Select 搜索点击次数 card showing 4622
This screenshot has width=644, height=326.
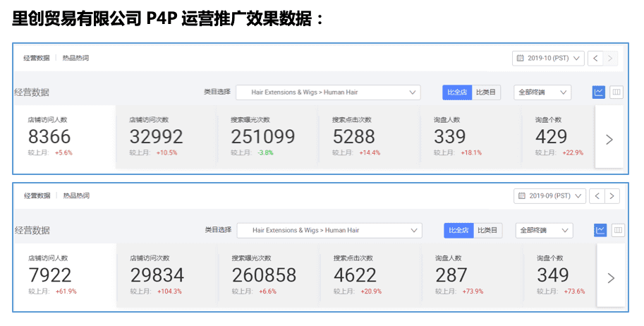point(370,275)
